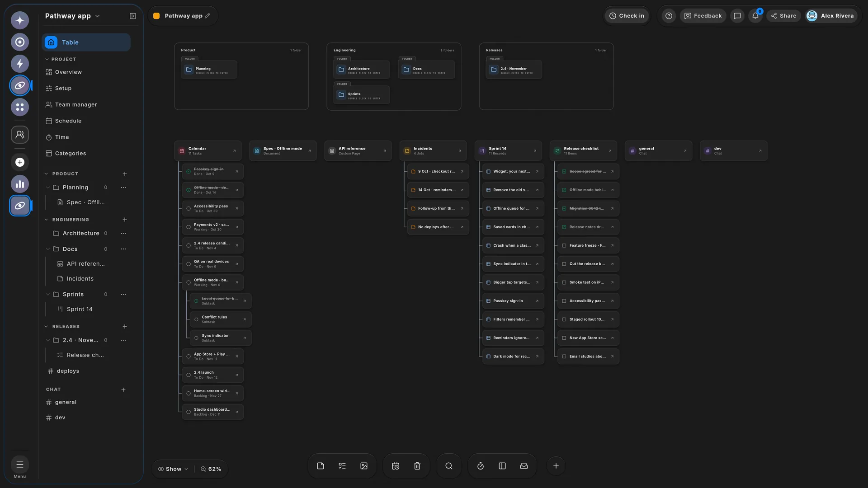Image resolution: width=868 pixels, height=488 pixels.
Task: Mark Accessibility pass task as done
Action: click(x=189, y=208)
